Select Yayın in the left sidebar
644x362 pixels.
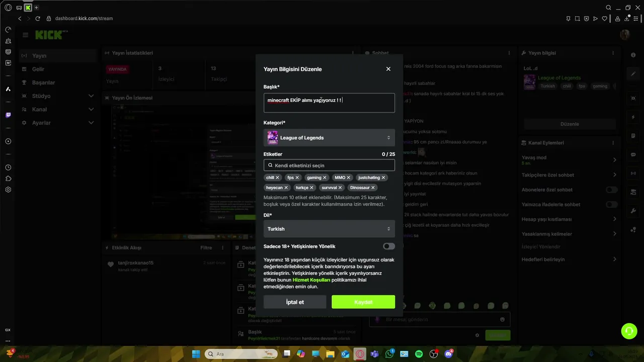(58, 56)
